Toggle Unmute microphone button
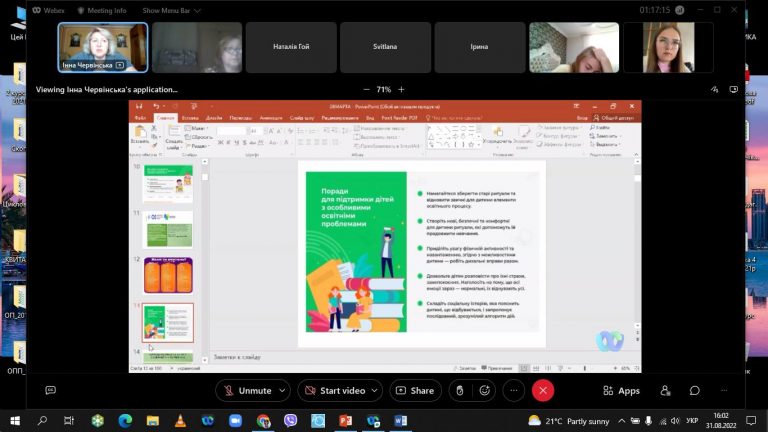 tap(248, 390)
